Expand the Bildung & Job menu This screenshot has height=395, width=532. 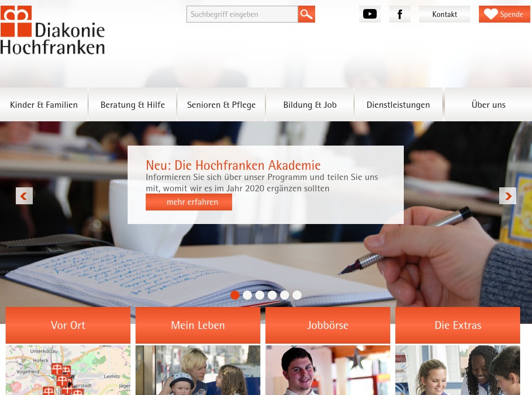point(309,105)
